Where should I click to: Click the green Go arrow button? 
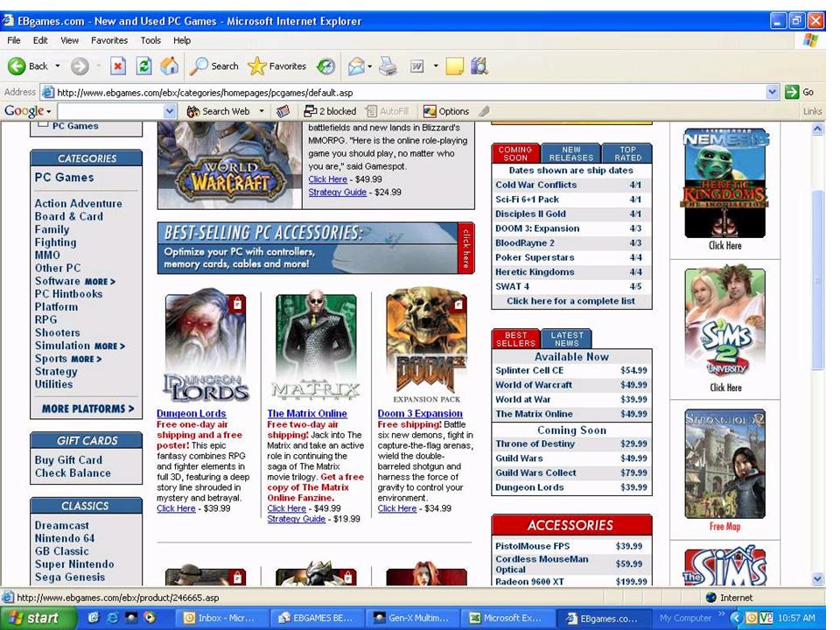[x=792, y=92]
